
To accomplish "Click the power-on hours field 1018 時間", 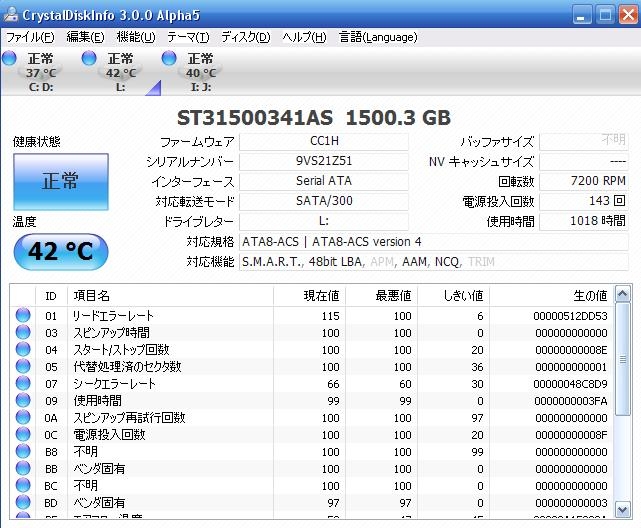I will coord(584,221).
